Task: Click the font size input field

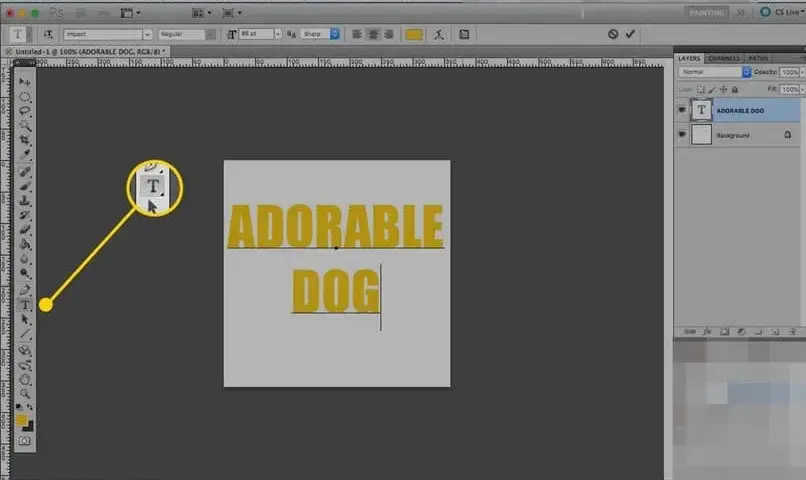Action: (256, 34)
